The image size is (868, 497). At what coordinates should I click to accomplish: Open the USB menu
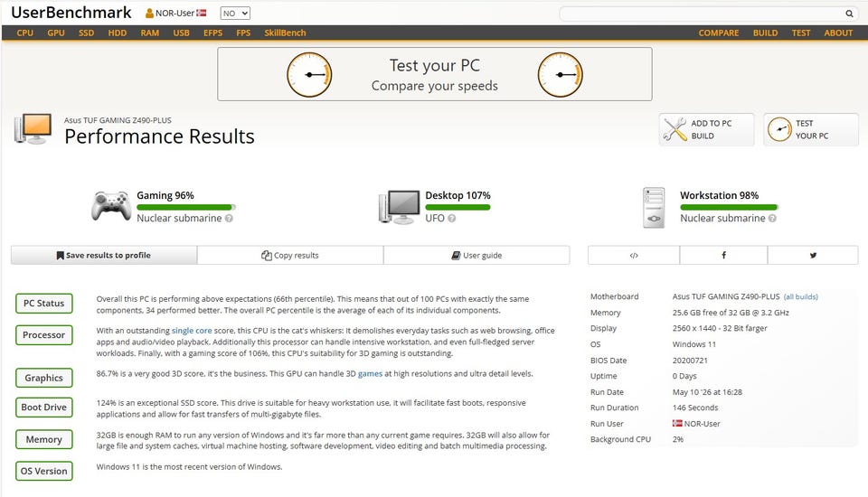click(182, 33)
